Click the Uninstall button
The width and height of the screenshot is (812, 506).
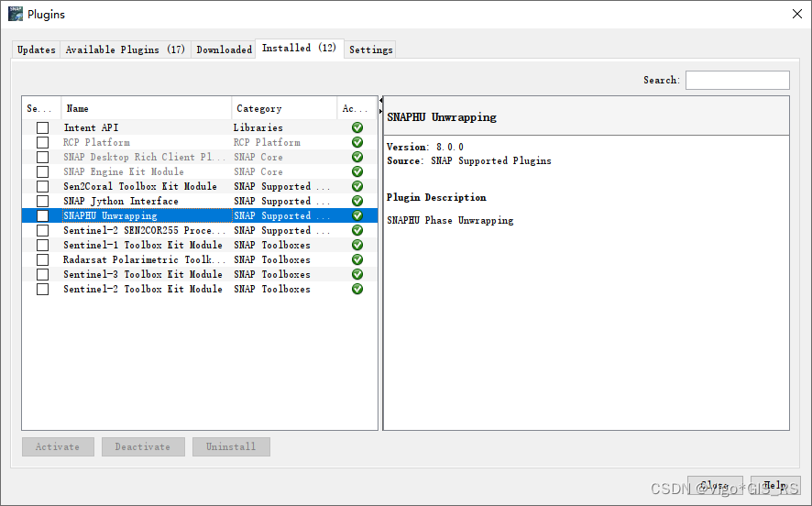coord(231,446)
